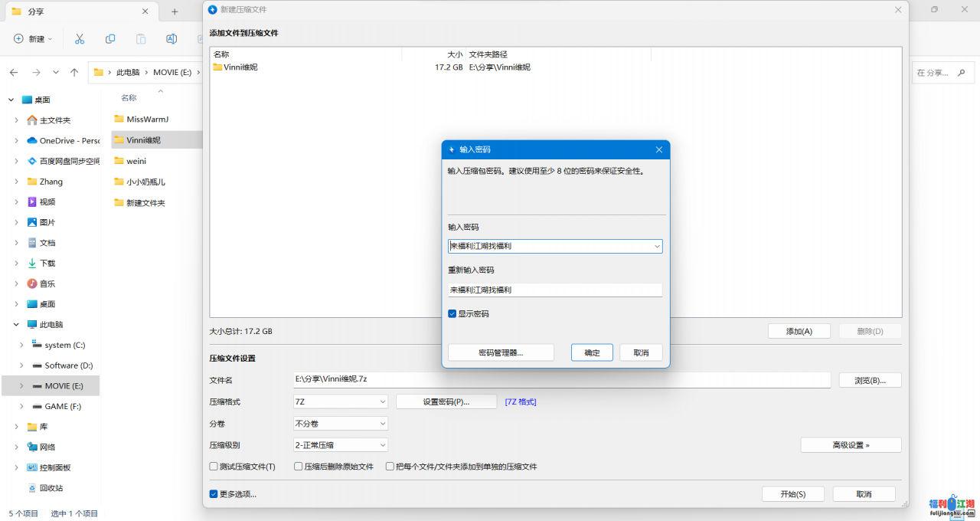Image resolution: width=980 pixels, height=521 pixels.
Task: Click the 重新输入密码 confirm password field
Action: click(x=554, y=290)
